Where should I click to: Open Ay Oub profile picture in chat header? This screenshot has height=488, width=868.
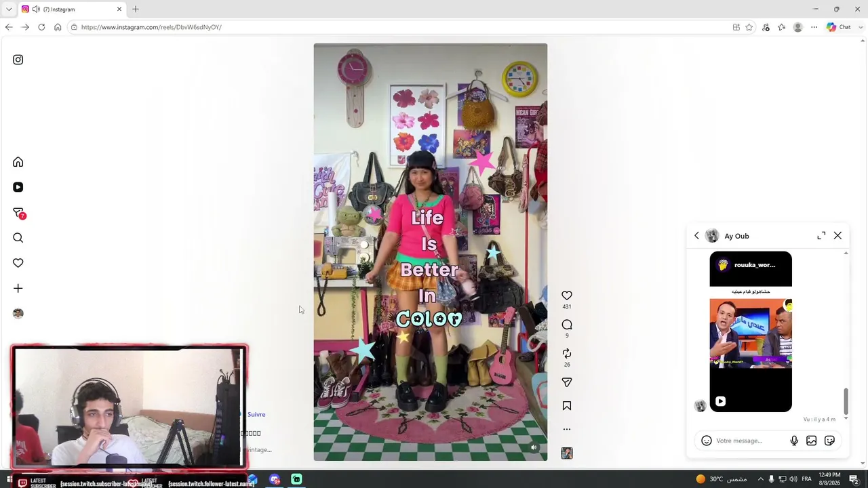(712, 236)
